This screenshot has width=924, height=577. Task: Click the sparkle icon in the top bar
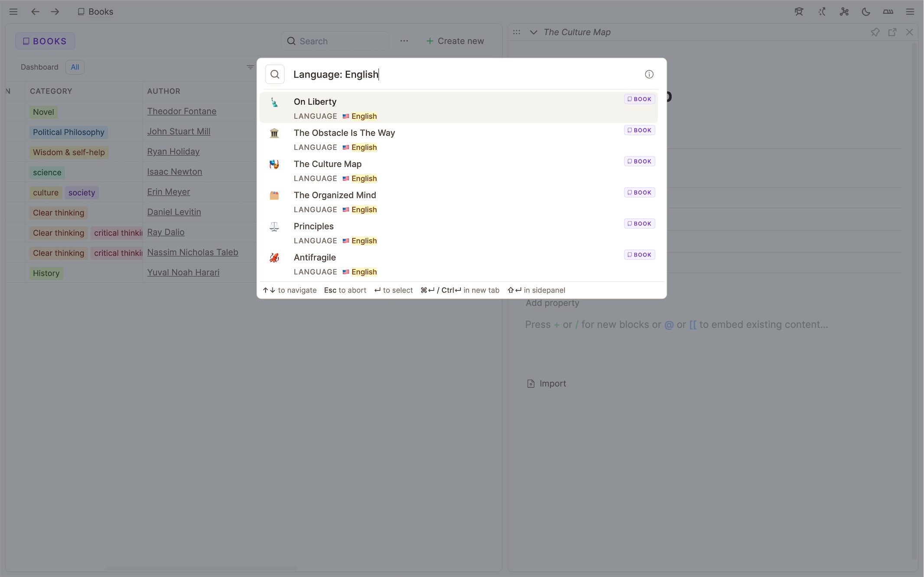coord(822,12)
